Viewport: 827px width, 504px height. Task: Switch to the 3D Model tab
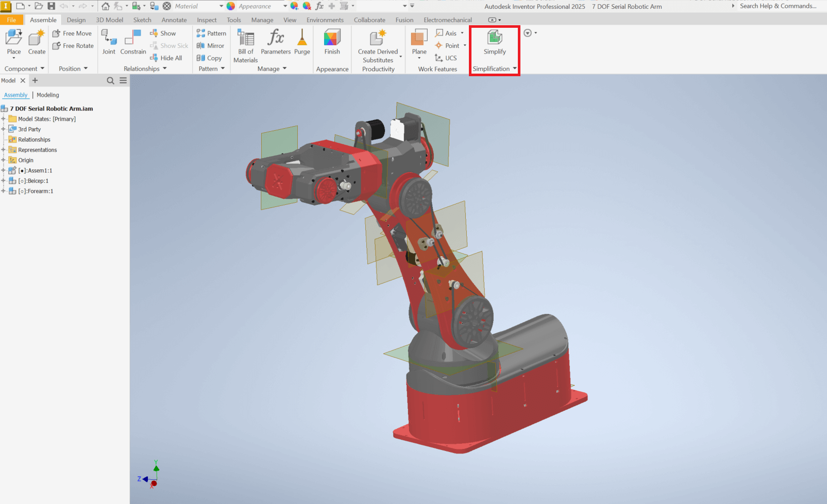[110, 20]
